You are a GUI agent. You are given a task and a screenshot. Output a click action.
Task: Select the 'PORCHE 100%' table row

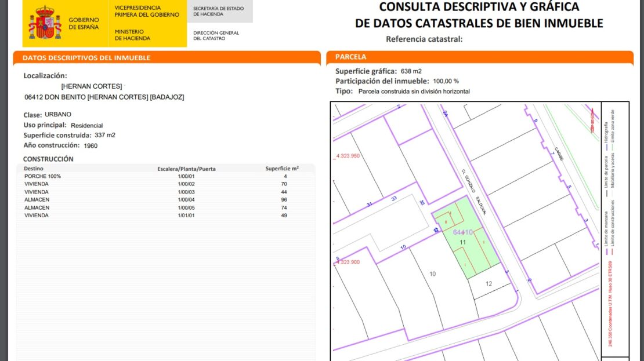pyautogui.click(x=165, y=176)
